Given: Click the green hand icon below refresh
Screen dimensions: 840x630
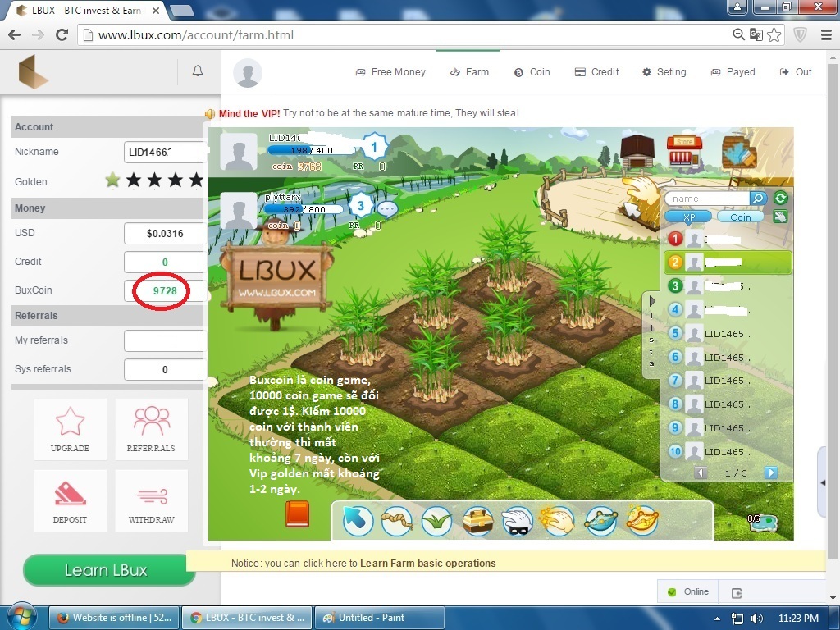Looking at the screenshot, I should pos(781,217).
